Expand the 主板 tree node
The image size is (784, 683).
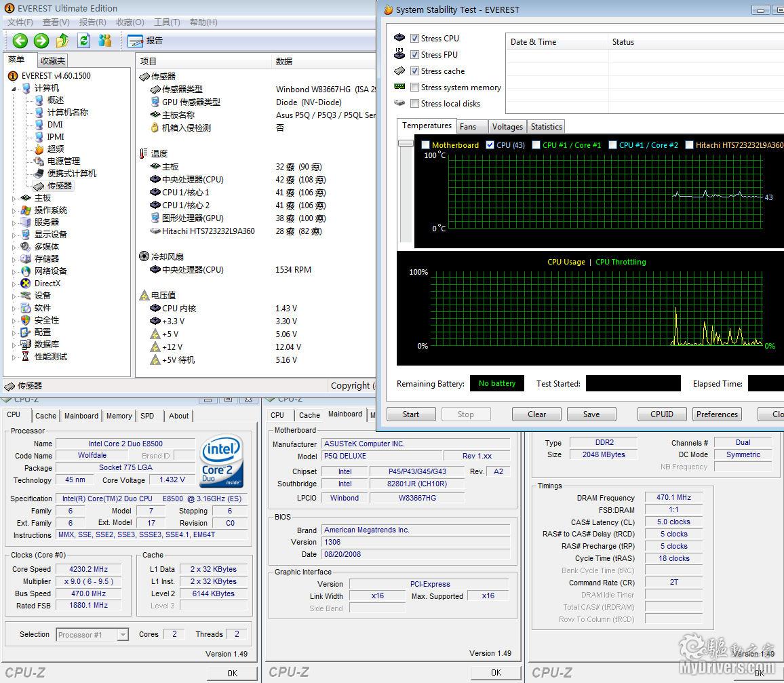[14, 199]
